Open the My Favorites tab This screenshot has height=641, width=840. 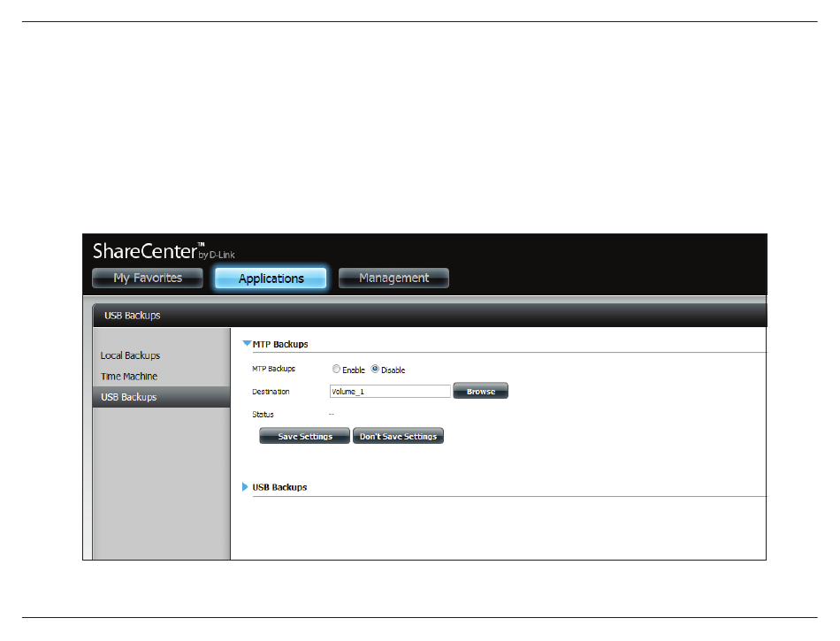click(148, 278)
